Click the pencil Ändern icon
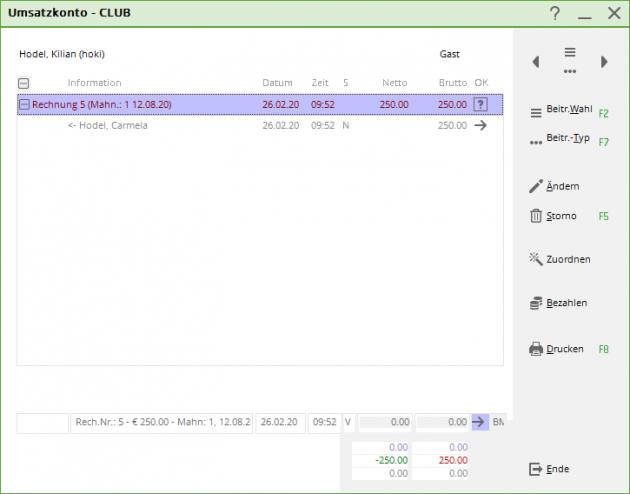The image size is (630, 494). coord(536,186)
